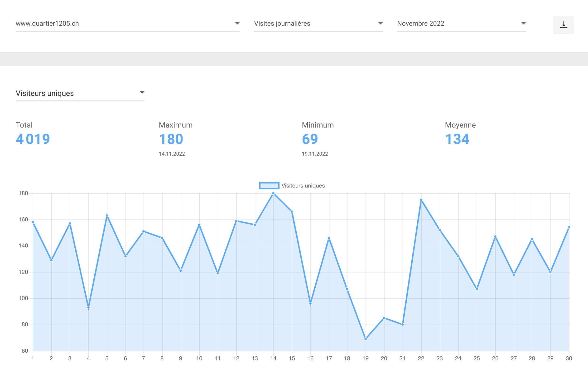This screenshot has width=588, height=376.
Task: Click the Total heading label
Action: 24,125
